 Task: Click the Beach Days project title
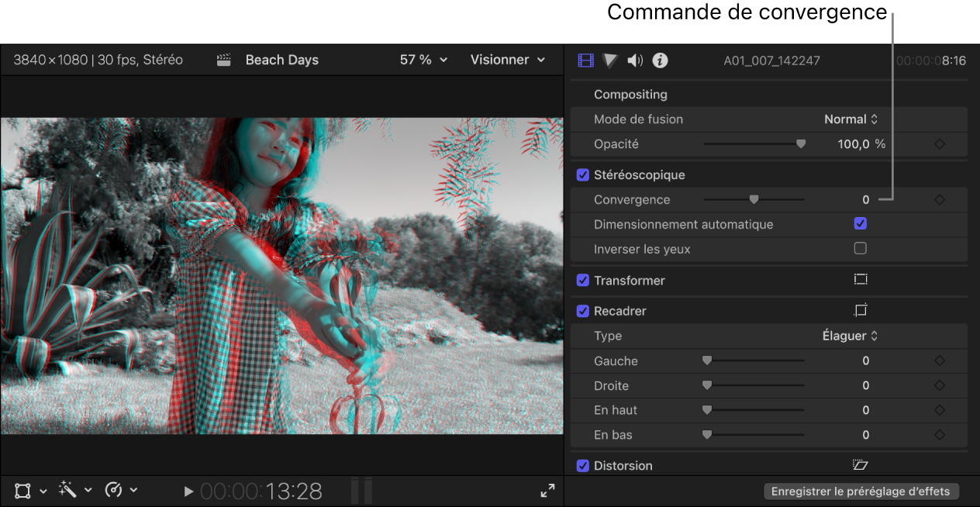click(281, 60)
